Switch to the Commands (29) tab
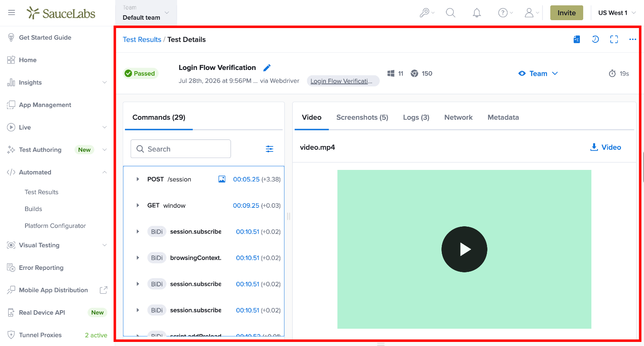This screenshot has height=346, width=644. tap(159, 118)
